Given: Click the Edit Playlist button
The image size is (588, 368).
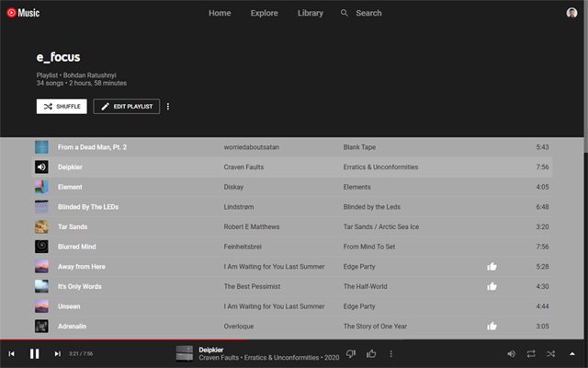Looking at the screenshot, I should coord(127,107).
